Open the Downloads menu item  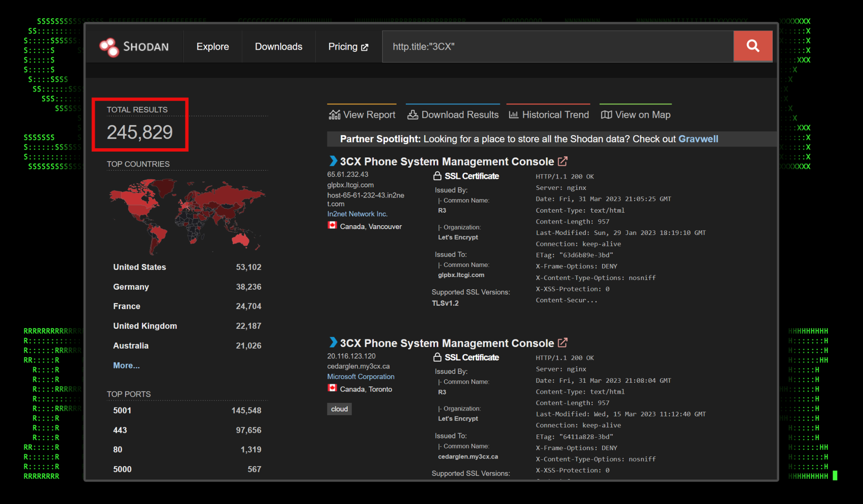click(278, 47)
